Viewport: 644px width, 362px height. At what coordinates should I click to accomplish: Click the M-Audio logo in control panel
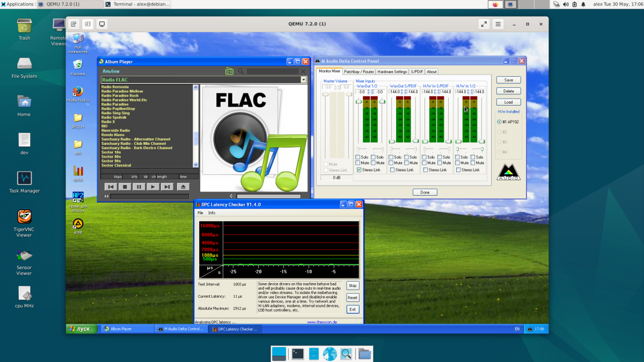coord(508,172)
